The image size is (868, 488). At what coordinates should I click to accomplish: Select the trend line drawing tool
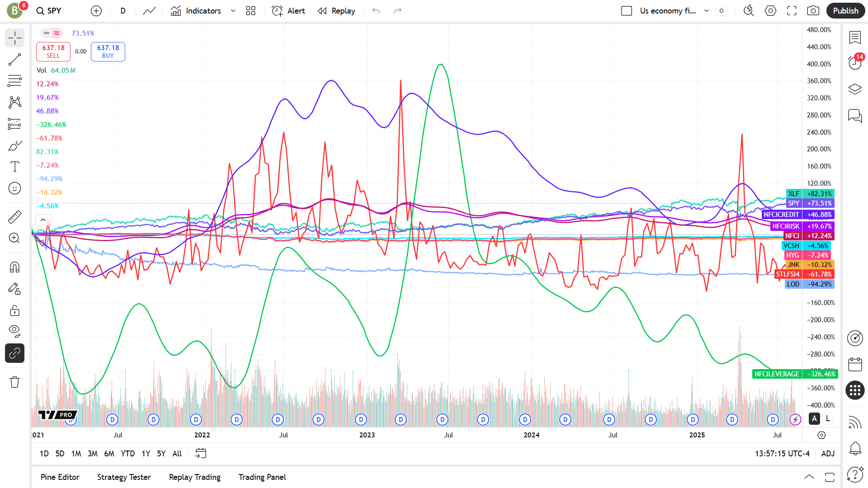14,60
